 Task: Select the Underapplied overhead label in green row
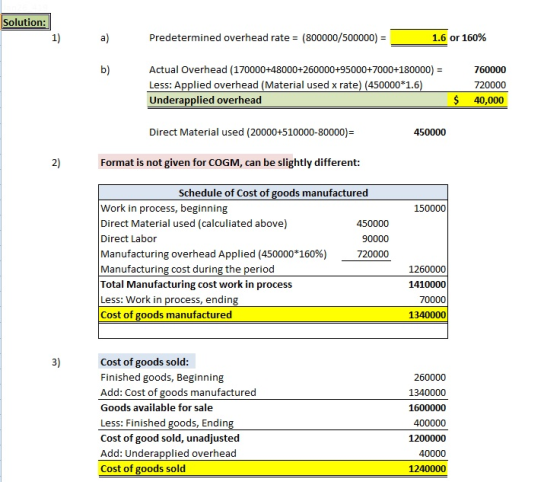205,100
